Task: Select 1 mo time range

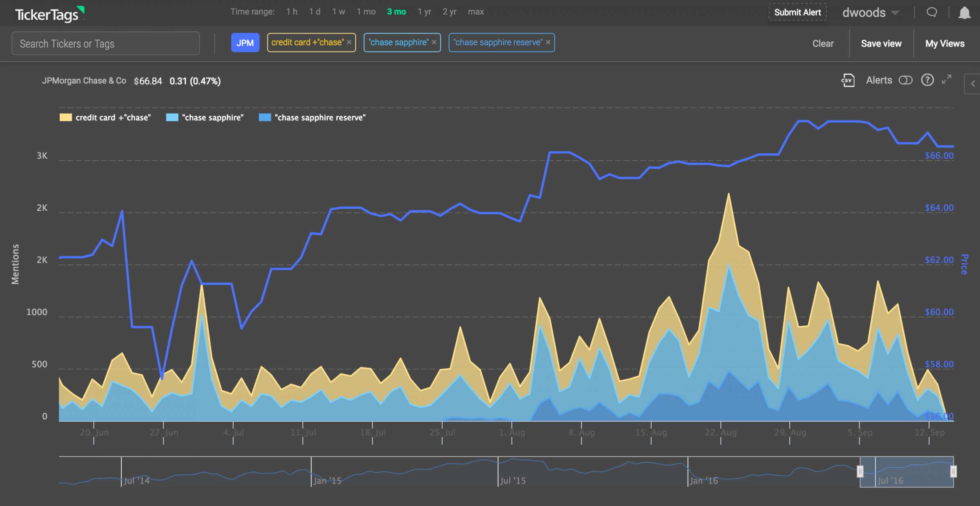Action: (x=366, y=12)
